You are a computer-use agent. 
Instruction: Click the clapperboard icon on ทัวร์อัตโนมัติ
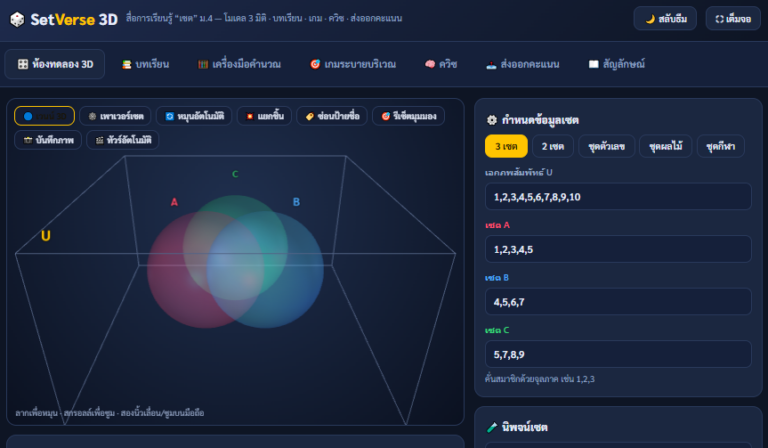tap(99, 140)
